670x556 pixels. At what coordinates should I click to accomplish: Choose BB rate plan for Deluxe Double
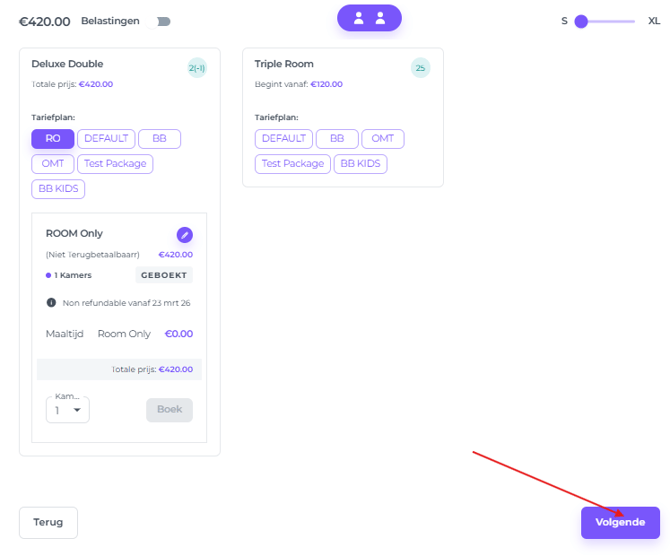tap(159, 139)
